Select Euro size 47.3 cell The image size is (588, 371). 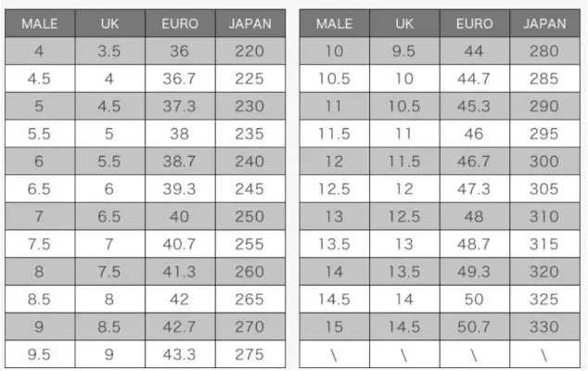coord(474,188)
